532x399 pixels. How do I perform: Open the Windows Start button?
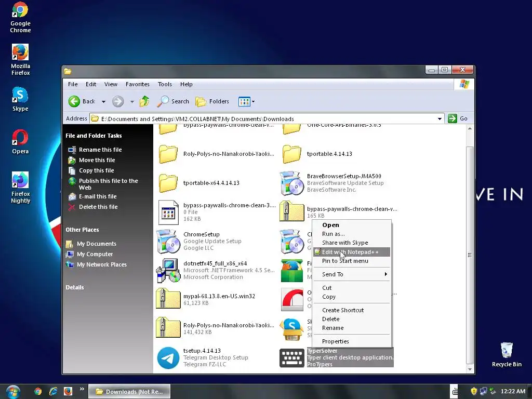pos(13,392)
